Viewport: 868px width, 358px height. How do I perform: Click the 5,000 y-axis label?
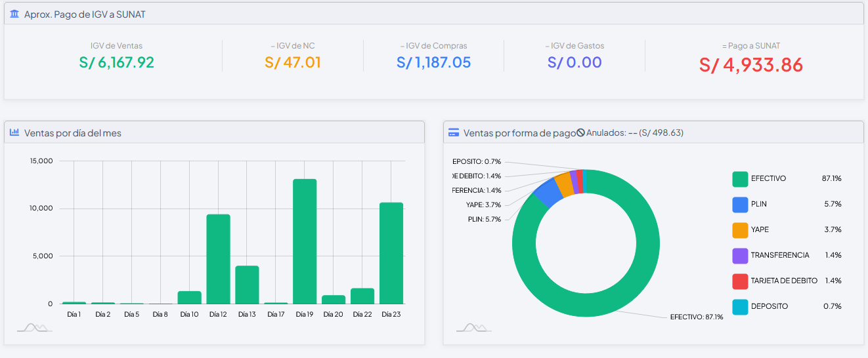point(44,256)
